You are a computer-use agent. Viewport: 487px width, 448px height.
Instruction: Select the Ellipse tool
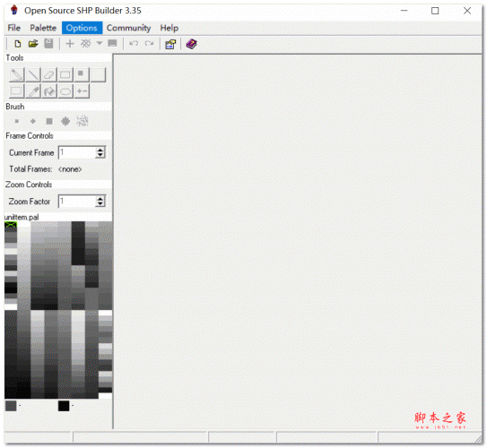point(65,91)
